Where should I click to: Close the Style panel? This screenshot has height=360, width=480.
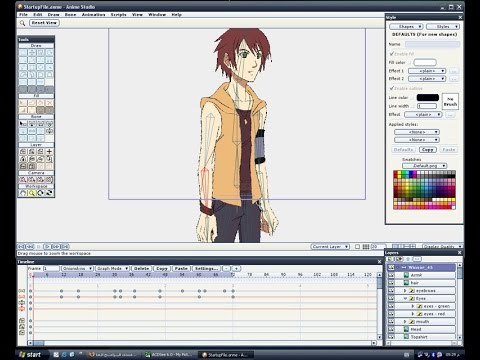click(x=460, y=17)
